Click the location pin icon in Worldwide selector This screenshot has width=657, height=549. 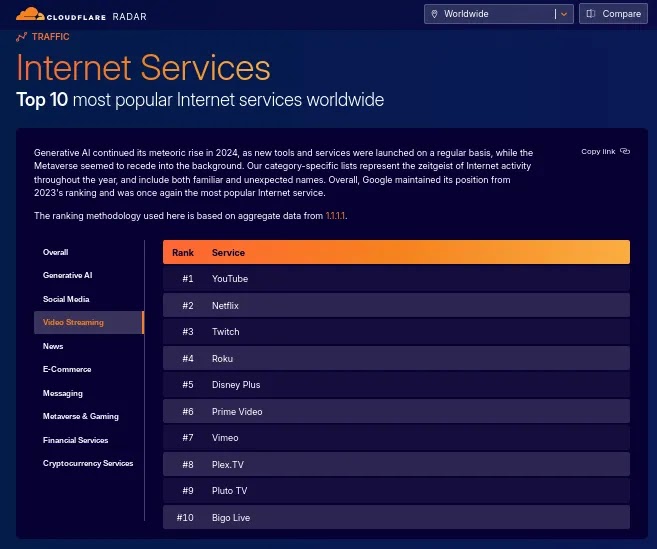coord(435,14)
